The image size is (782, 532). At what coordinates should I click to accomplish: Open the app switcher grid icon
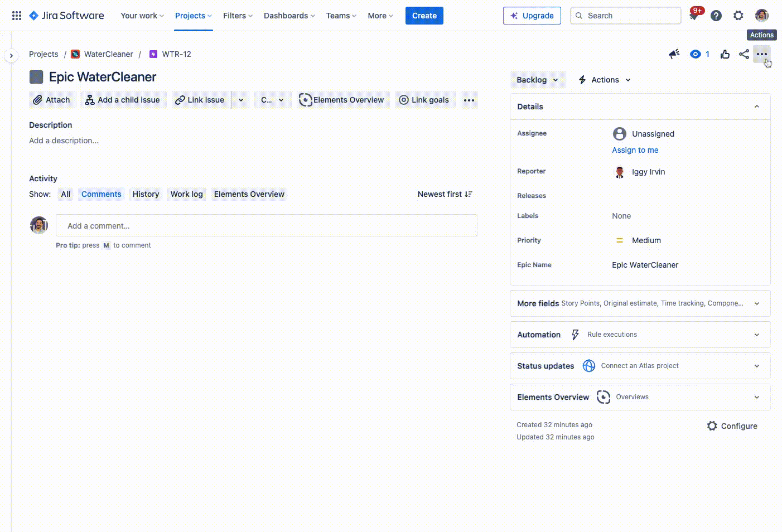17,16
